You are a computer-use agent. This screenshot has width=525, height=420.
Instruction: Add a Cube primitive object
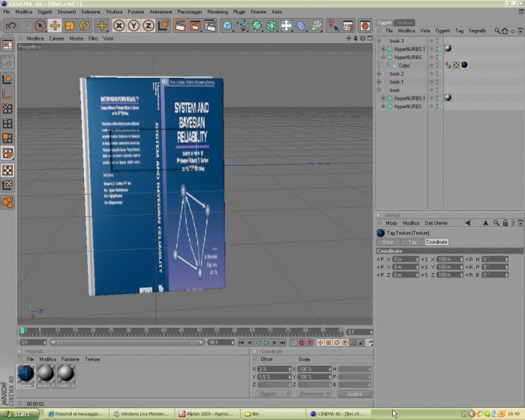point(227,25)
